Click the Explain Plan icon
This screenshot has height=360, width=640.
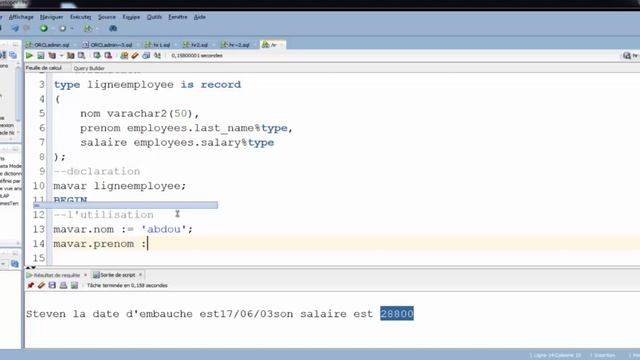[52, 56]
